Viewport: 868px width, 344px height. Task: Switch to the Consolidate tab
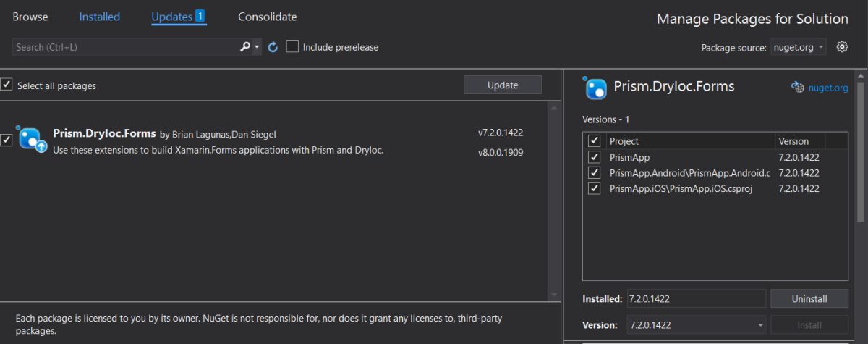click(x=268, y=17)
